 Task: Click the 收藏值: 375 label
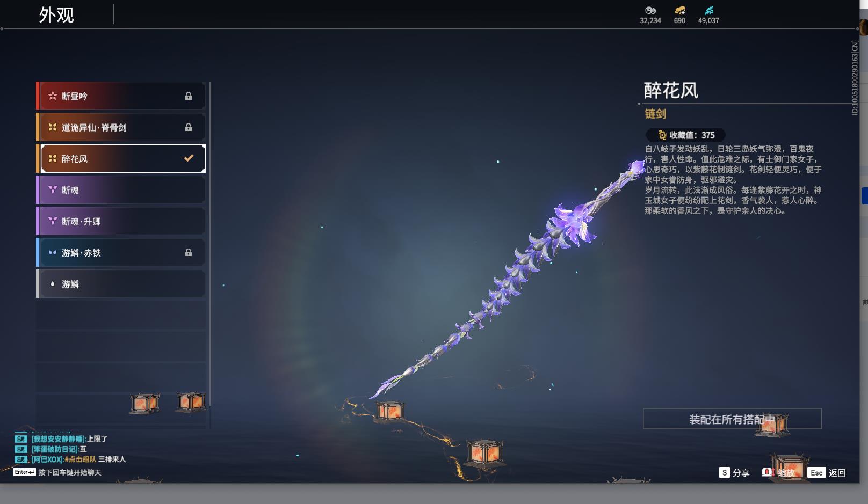(x=692, y=135)
